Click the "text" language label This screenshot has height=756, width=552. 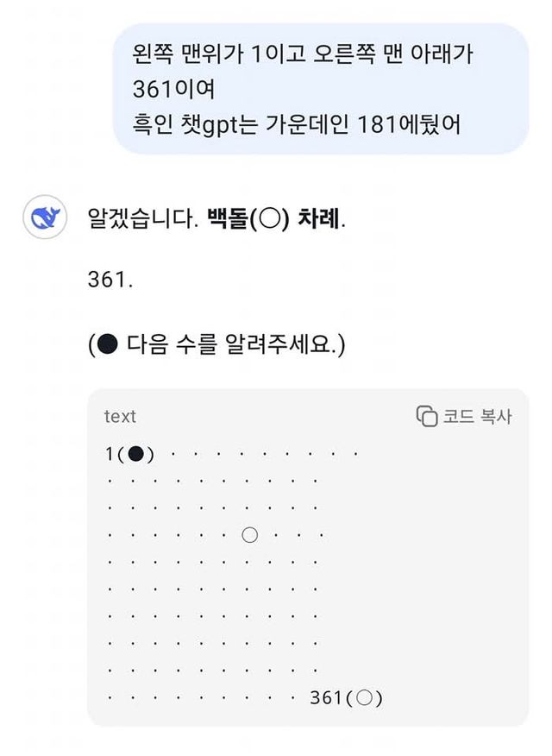[120, 417]
